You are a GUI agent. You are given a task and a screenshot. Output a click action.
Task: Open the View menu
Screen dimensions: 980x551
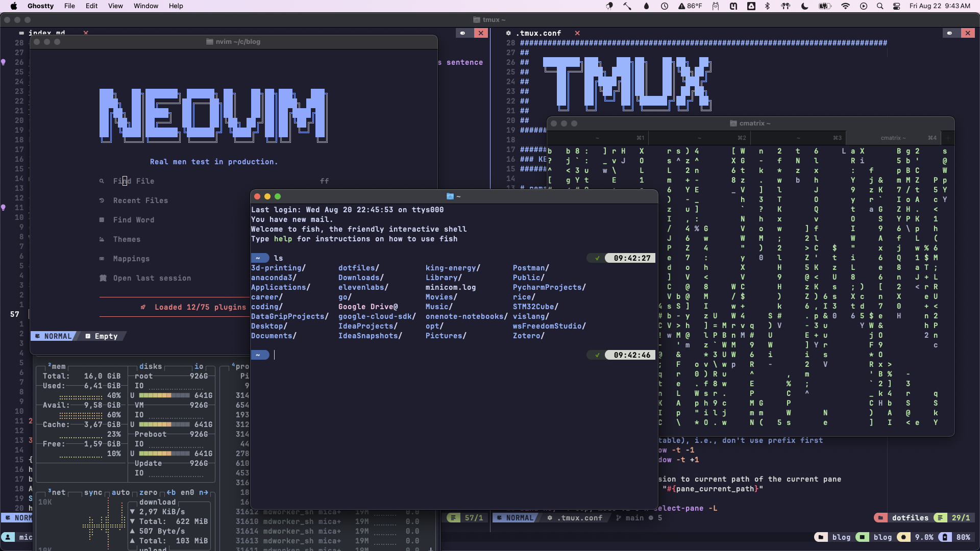(x=115, y=6)
